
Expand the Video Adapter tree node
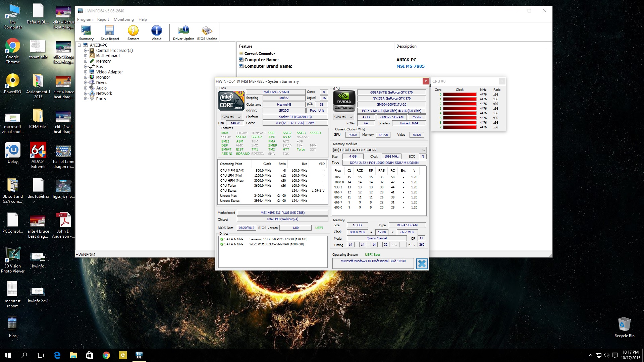click(86, 72)
